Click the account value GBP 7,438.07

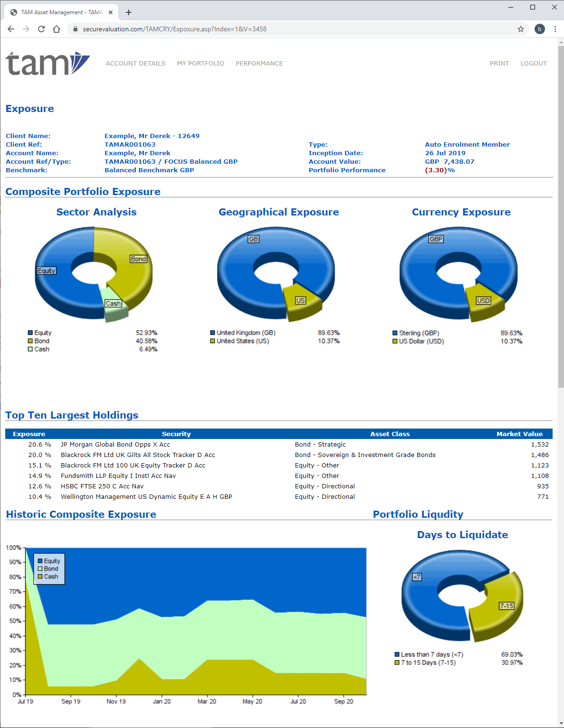coord(450,162)
